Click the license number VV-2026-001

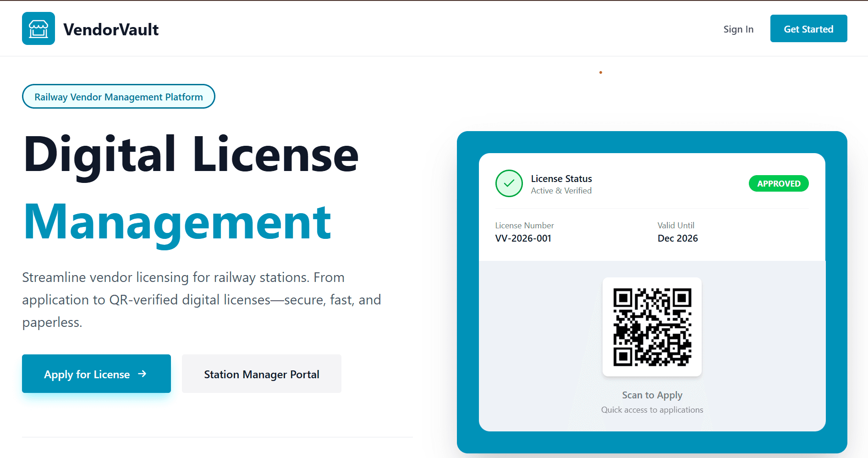point(523,238)
